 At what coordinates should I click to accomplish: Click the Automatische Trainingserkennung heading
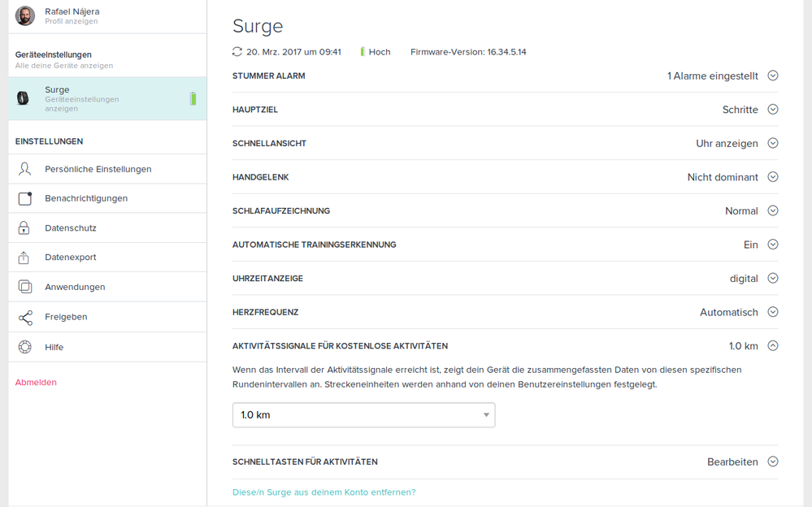pyautogui.click(x=315, y=245)
